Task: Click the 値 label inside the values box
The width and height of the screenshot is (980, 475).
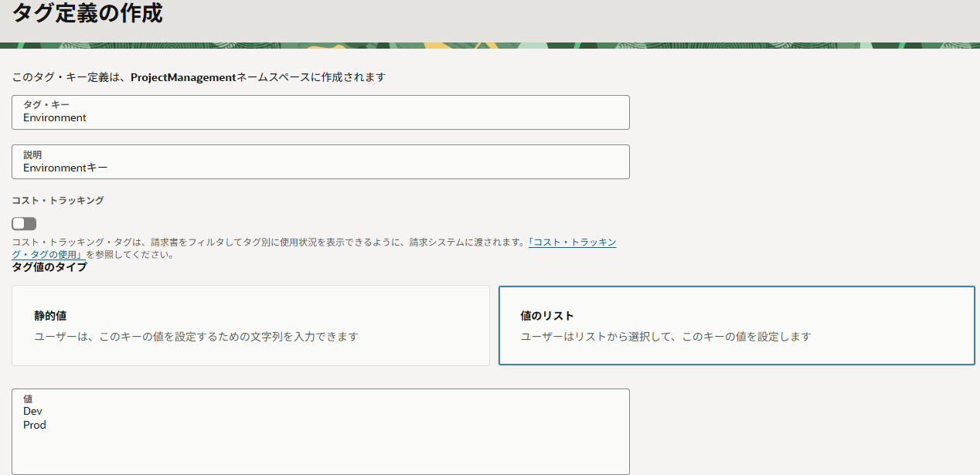Action: [x=28, y=399]
